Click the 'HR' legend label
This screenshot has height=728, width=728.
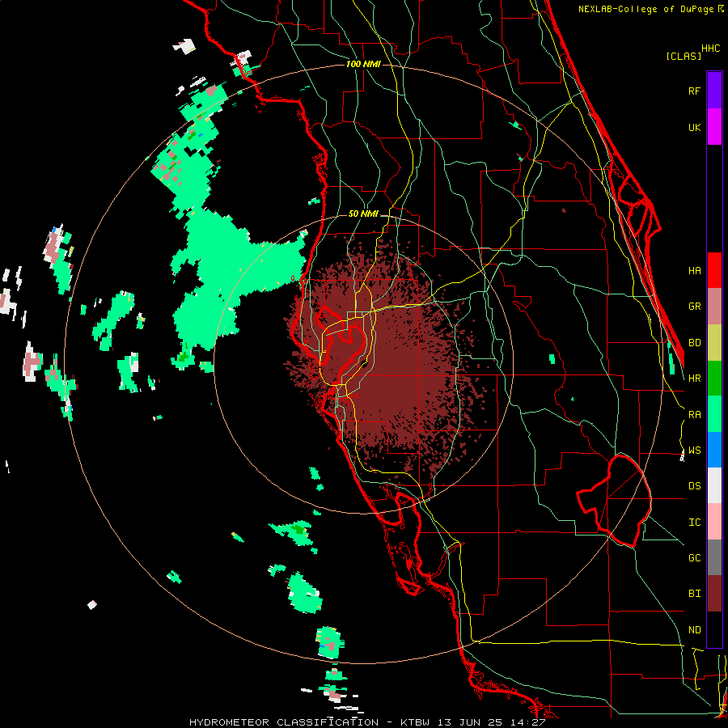click(694, 379)
